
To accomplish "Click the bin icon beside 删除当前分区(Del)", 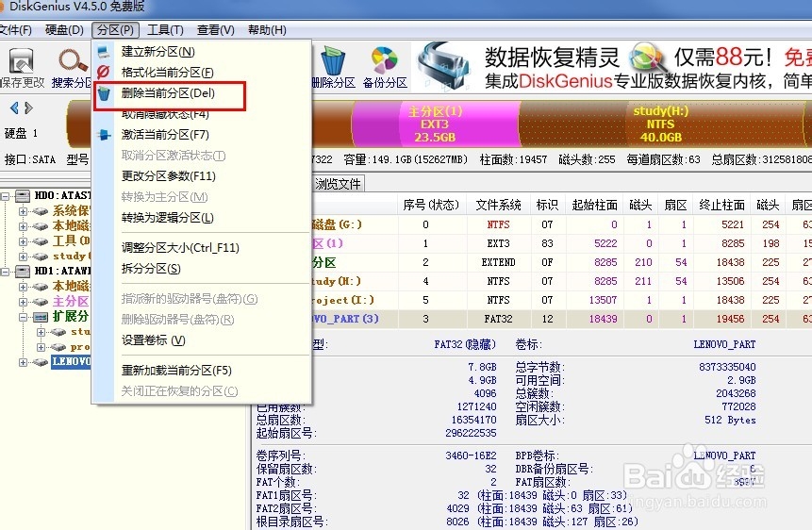I will (x=104, y=93).
